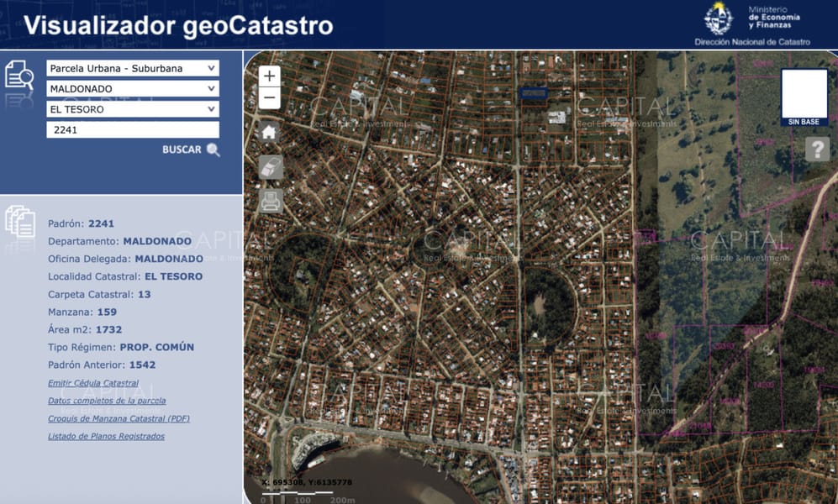The image size is (838, 504).
Task: Click the padrón number field showing 2241
Action: (133, 129)
